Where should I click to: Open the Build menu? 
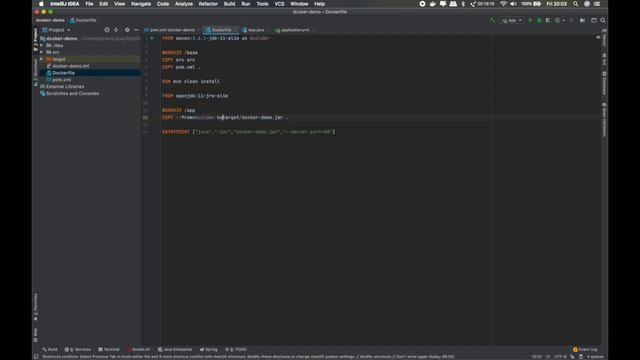(229, 4)
